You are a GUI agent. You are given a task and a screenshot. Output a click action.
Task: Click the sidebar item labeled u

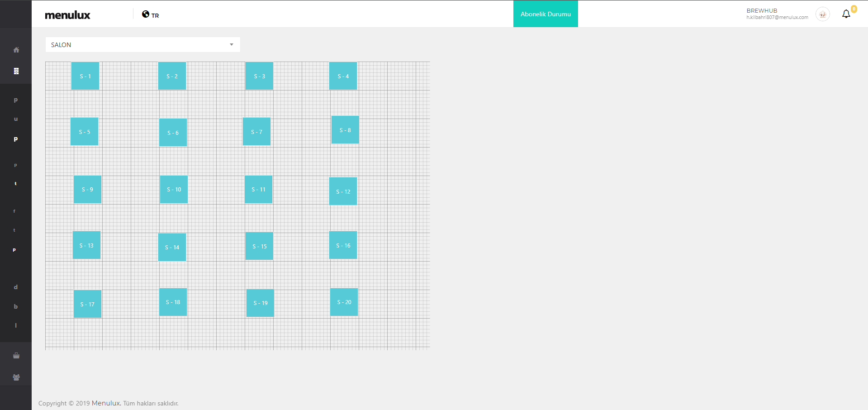click(x=16, y=119)
